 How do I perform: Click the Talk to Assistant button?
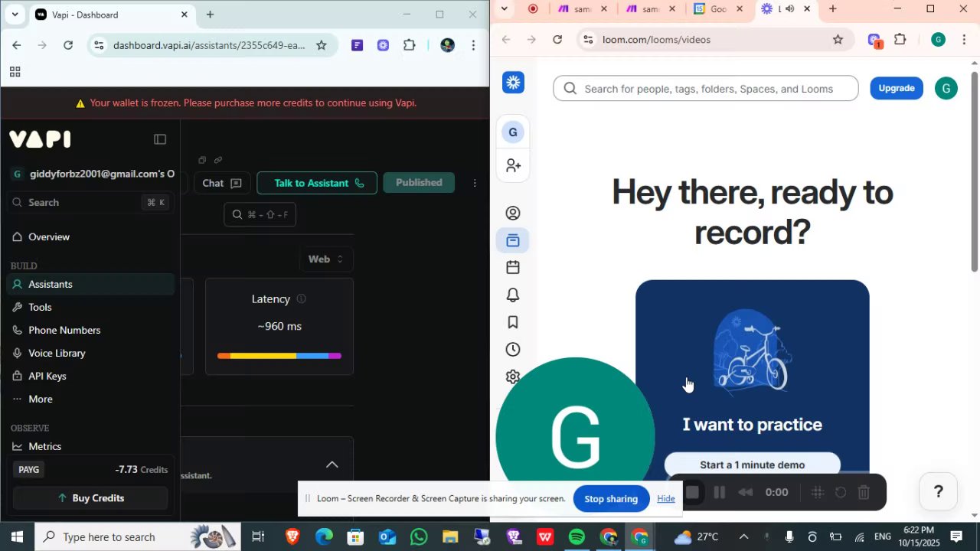point(317,183)
